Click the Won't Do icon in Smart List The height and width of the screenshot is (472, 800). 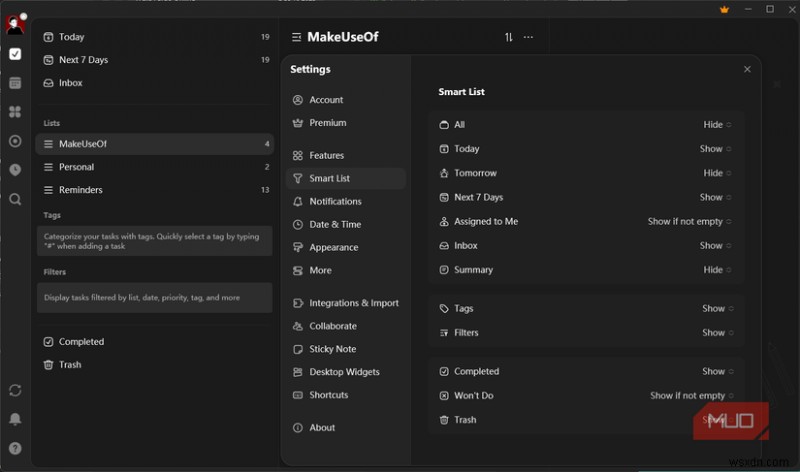click(444, 396)
